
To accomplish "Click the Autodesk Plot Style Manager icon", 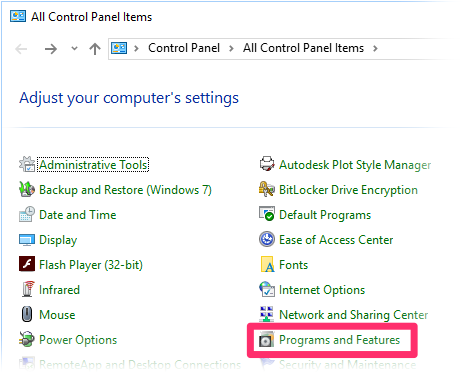I will coord(267,164).
